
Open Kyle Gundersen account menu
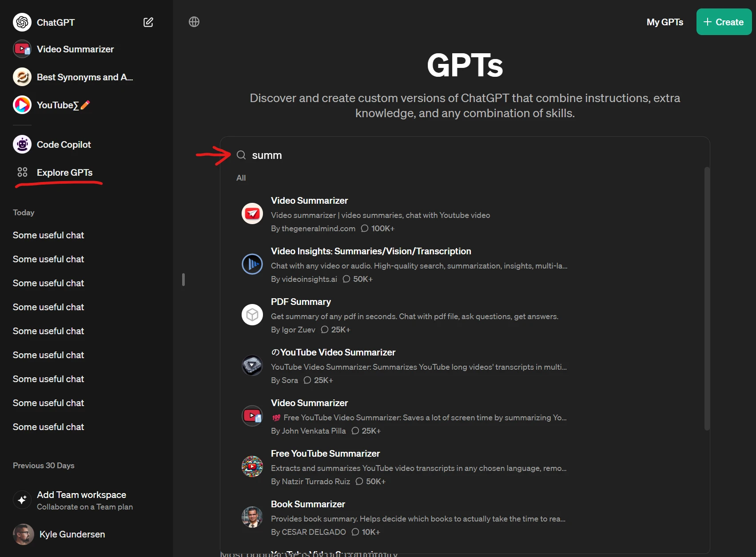[x=72, y=534]
